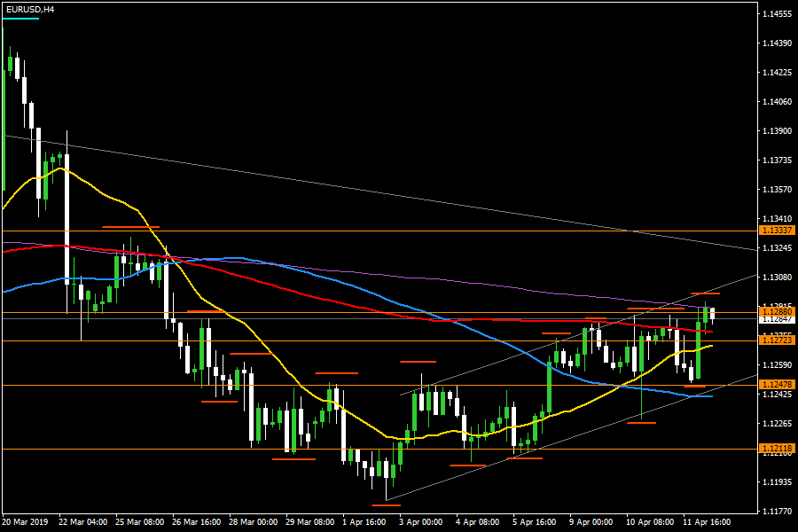Click the 1.13900 price axis value
798x532 pixels.
[778, 131]
